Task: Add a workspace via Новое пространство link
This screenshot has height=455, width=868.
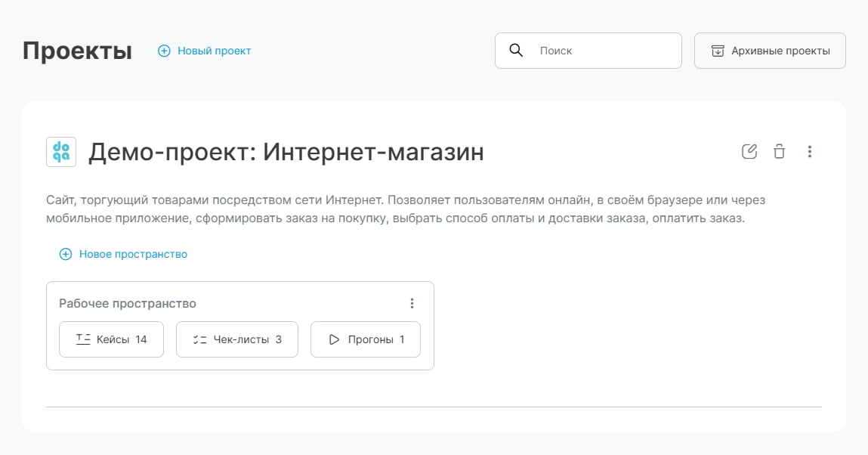Action: [x=132, y=254]
